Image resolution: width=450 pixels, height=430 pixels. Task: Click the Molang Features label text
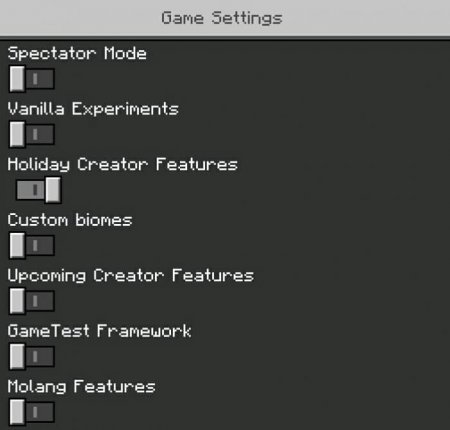pyautogui.click(x=81, y=387)
